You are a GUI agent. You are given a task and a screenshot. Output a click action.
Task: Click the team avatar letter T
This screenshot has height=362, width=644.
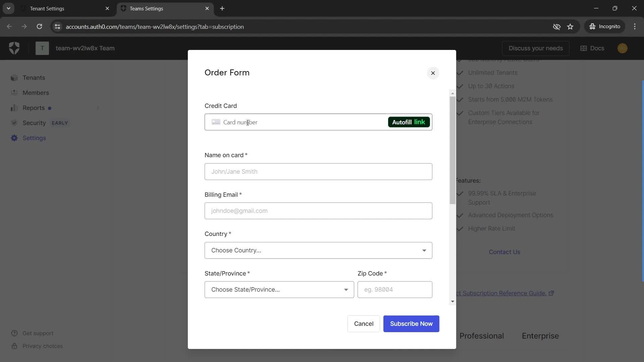click(42, 48)
